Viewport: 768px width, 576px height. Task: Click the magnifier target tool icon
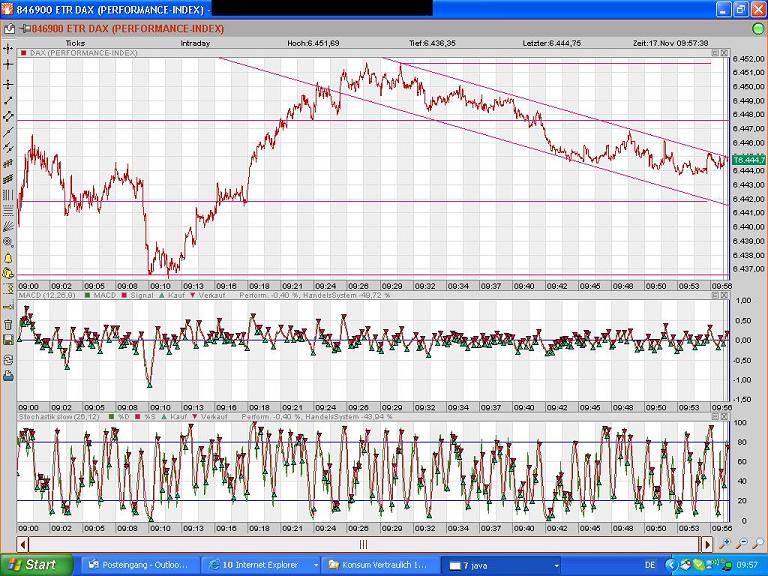click(x=8, y=242)
